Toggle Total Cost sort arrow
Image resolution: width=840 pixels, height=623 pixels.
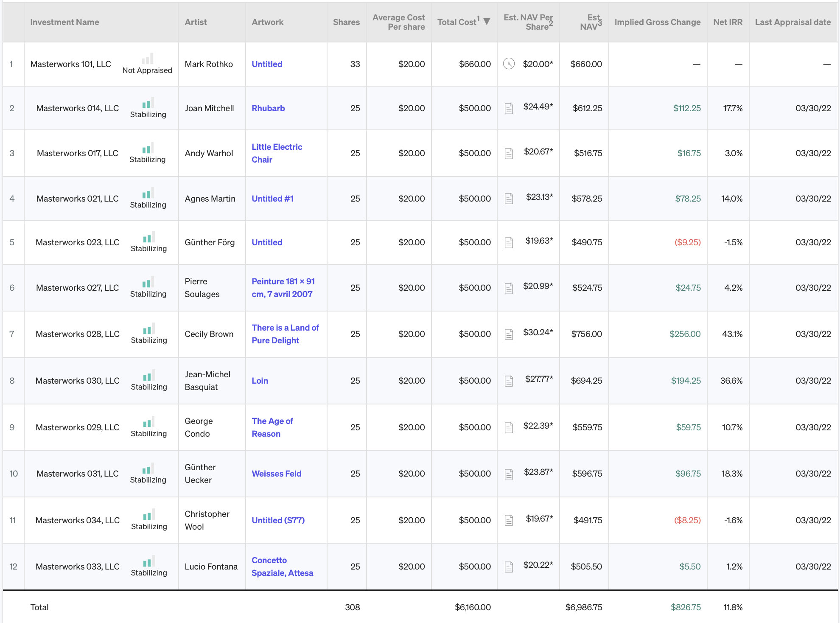coord(487,22)
